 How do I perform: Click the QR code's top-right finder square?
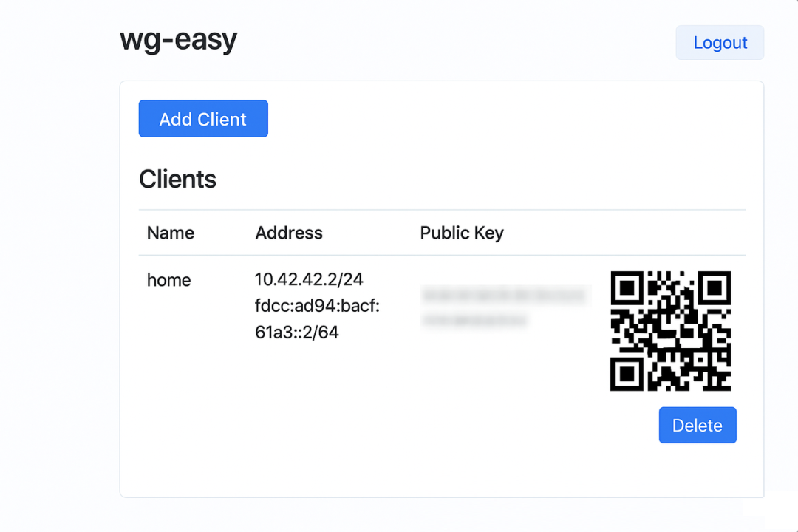(715, 287)
